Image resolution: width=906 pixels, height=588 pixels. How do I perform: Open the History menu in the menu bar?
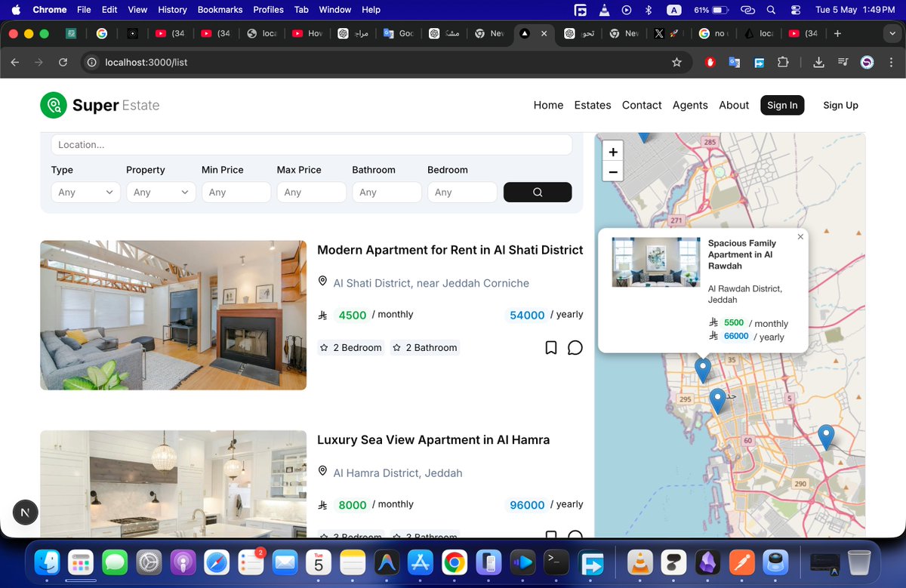click(172, 10)
